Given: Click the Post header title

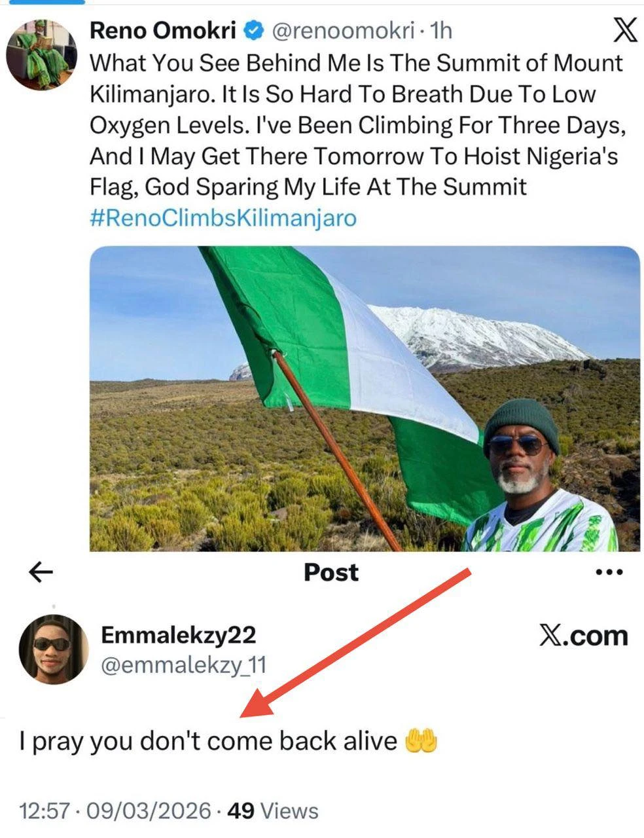Looking at the screenshot, I should 331,572.
